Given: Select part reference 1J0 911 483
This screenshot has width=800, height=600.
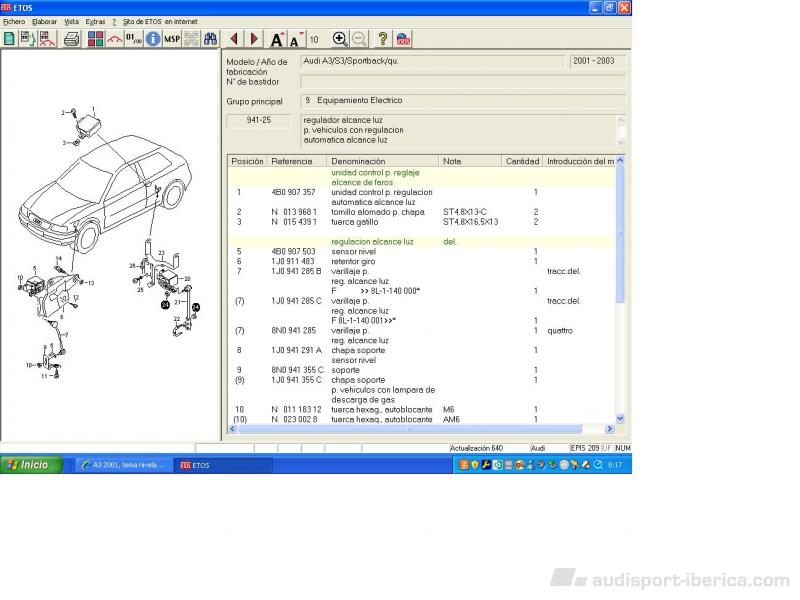Looking at the screenshot, I should tap(293, 261).
